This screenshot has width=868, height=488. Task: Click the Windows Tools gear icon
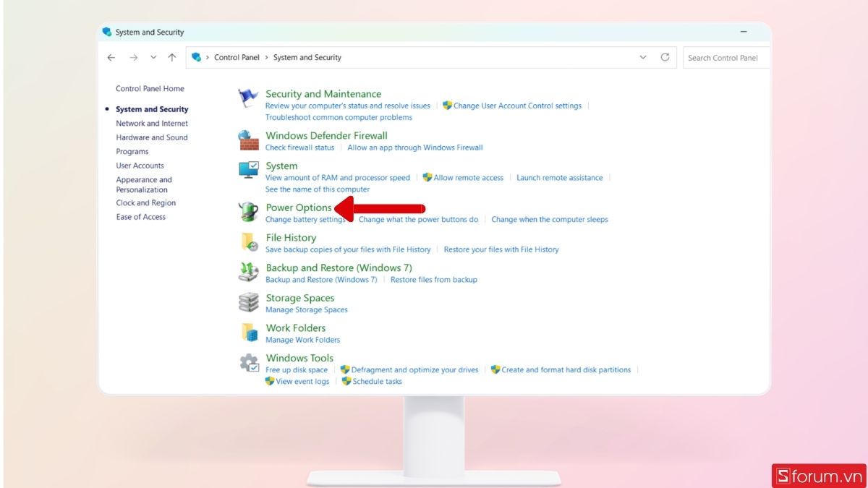[x=248, y=362]
